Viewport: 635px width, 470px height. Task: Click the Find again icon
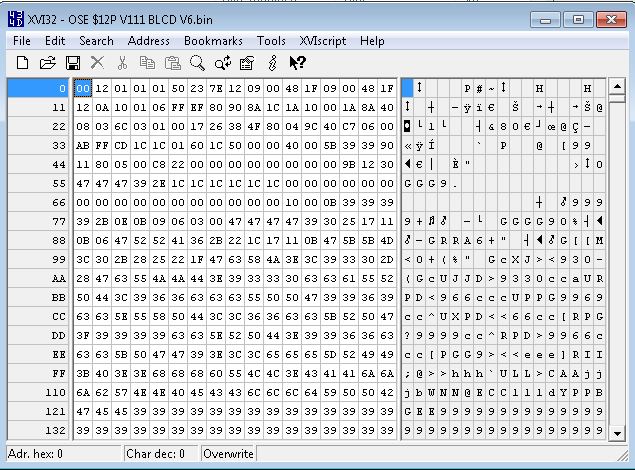coord(223,63)
